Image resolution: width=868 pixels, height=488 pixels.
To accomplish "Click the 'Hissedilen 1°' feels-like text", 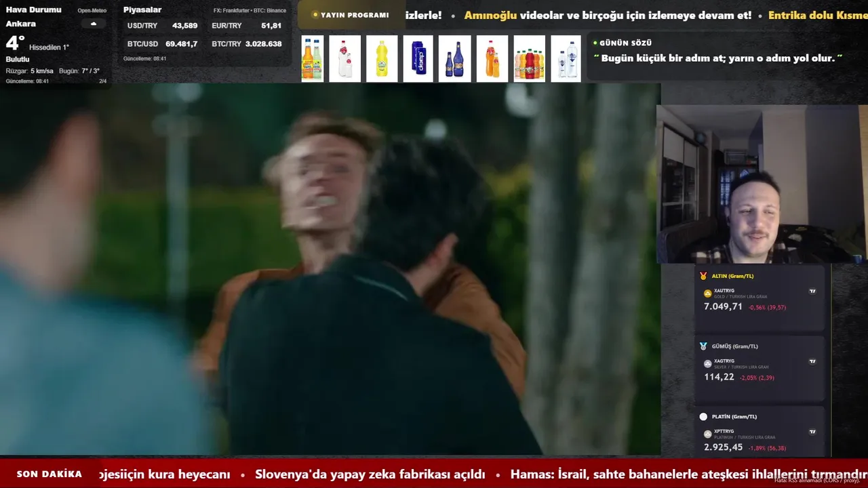I will tap(49, 47).
